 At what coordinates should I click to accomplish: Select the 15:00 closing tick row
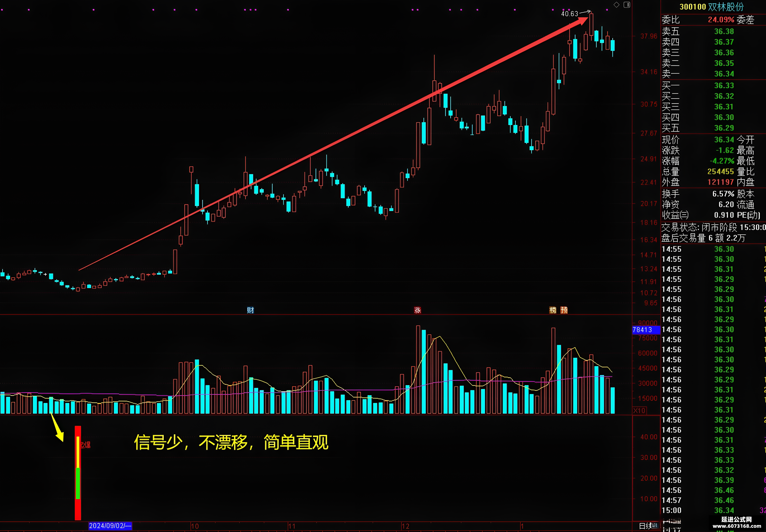tap(713, 510)
